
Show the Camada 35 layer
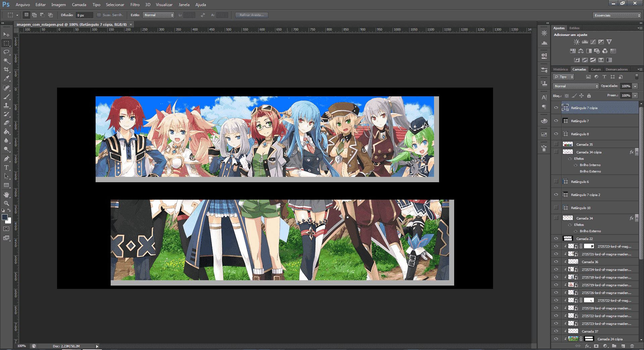tap(556, 144)
